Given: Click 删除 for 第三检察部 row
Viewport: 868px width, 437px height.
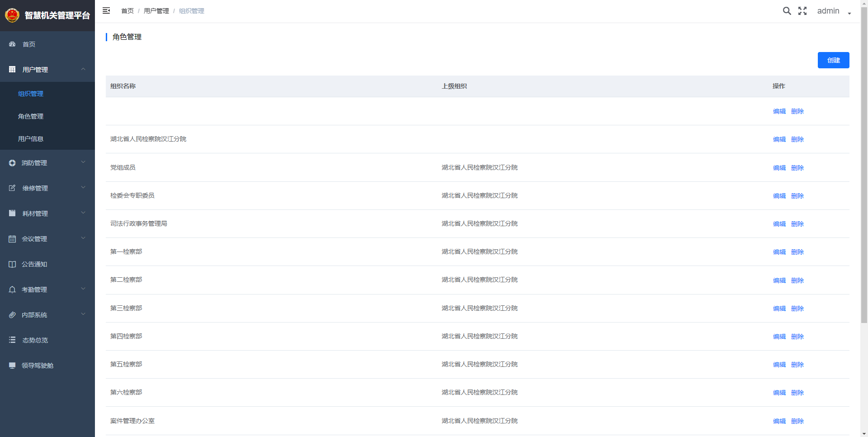Looking at the screenshot, I should pos(797,309).
